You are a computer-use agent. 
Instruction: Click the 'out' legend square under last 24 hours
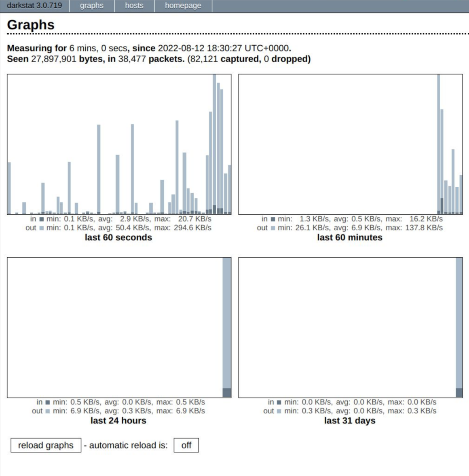[x=48, y=411]
